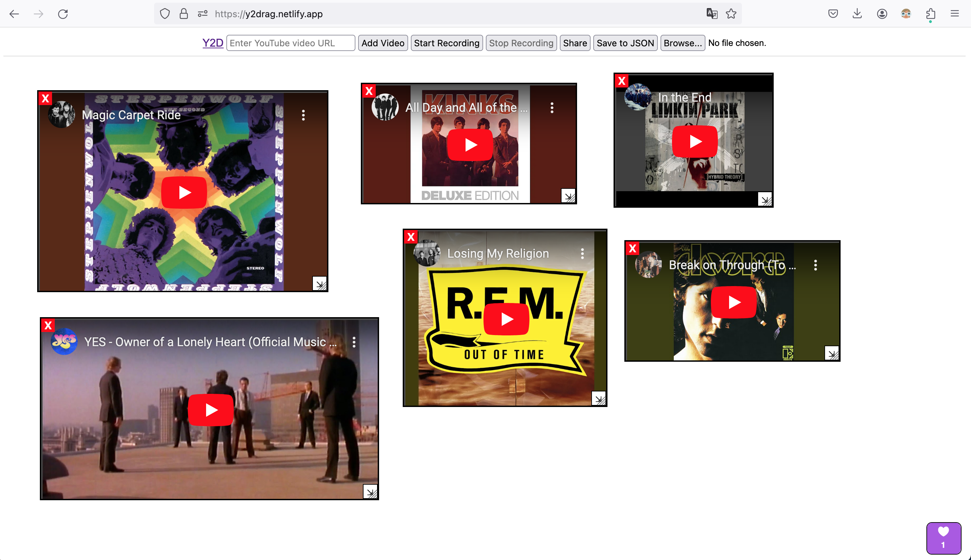Close the Magic Carpet Ride video card

click(45, 99)
